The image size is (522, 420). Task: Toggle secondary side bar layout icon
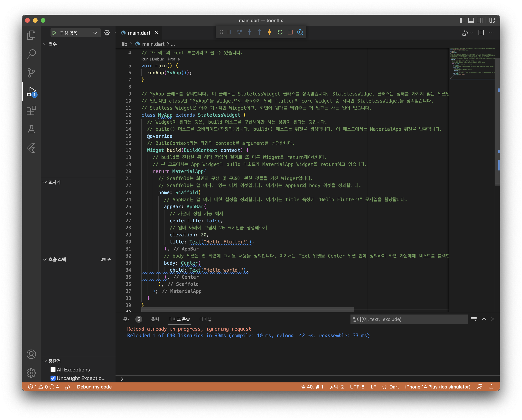(x=480, y=20)
